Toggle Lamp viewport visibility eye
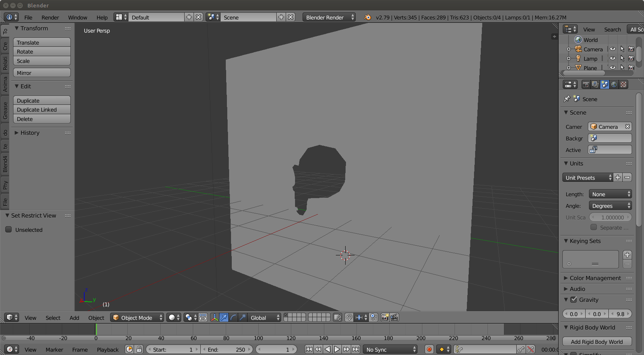The height and width of the screenshot is (355, 644). pyautogui.click(x=613, y=58)
